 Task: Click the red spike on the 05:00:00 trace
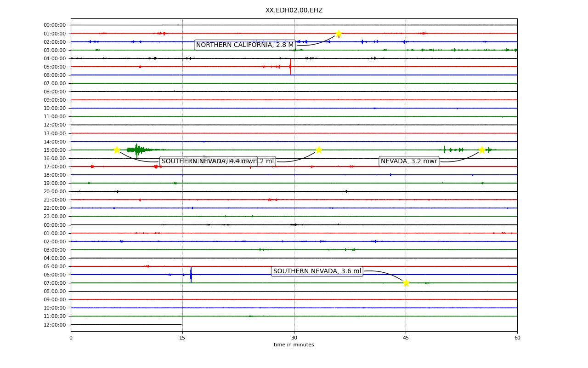[290, 67]
